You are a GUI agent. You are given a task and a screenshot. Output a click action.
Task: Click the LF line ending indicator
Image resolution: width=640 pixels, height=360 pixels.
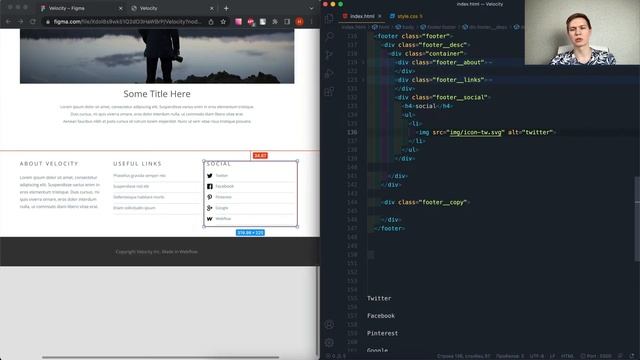click(x=552, y=356)
